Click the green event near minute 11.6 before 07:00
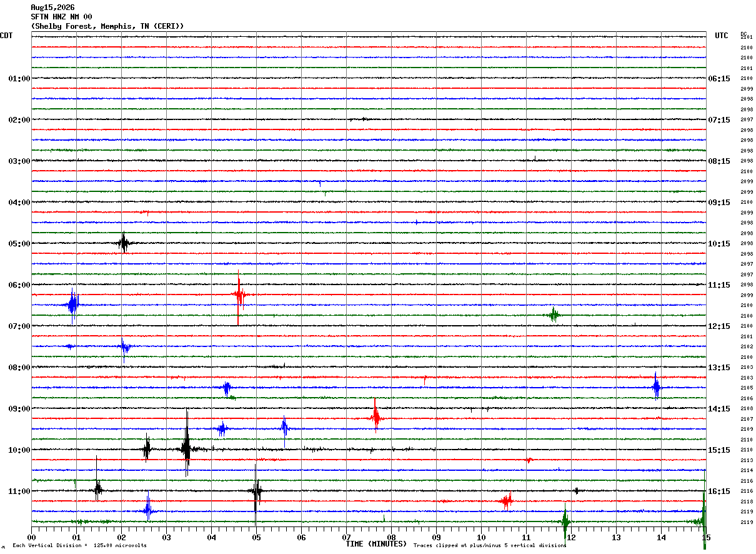The width and height of the screenshot is (756, 554). [554, 315]
